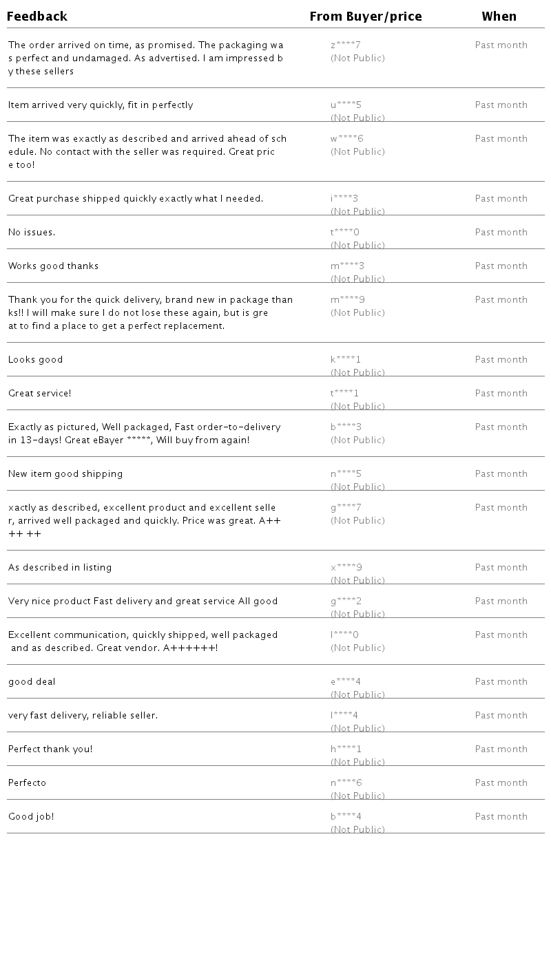Click "Past month" beside the "Good job!" feedback

[501, 817]
